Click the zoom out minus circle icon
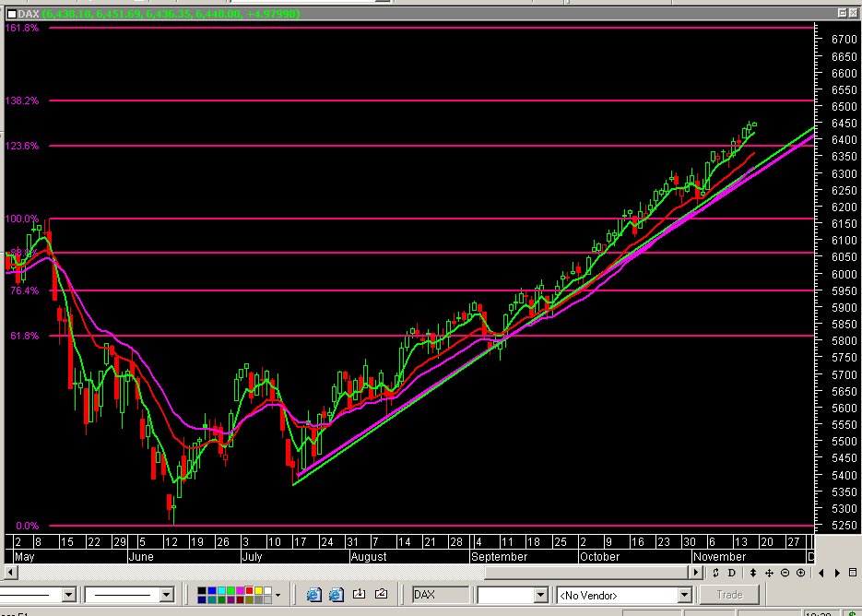 (785, 573)
